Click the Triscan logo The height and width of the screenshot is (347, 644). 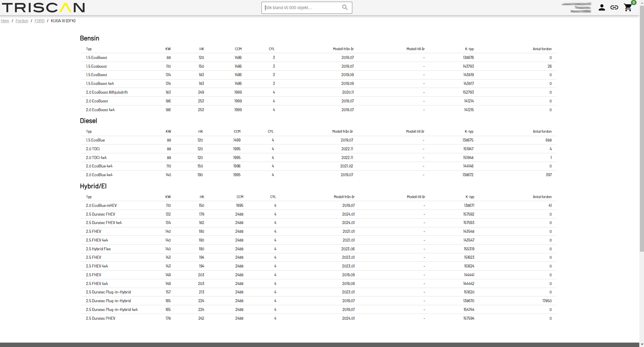(43, 7)
